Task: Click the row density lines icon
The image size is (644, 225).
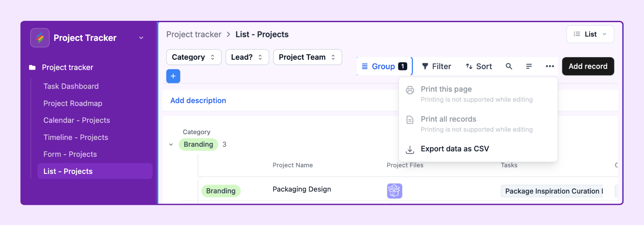Action: click(529, 66)
